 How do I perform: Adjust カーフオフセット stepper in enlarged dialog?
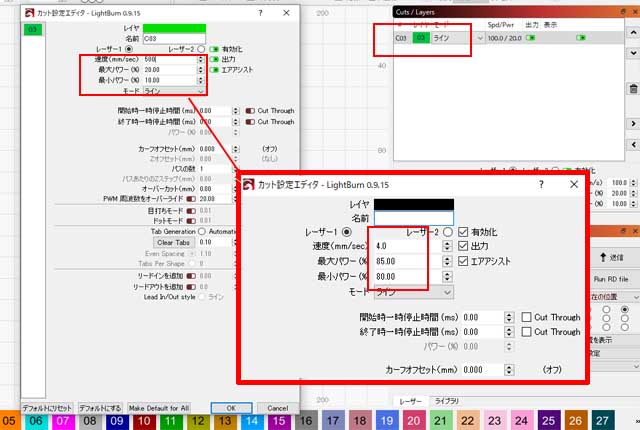pos(509,370)
